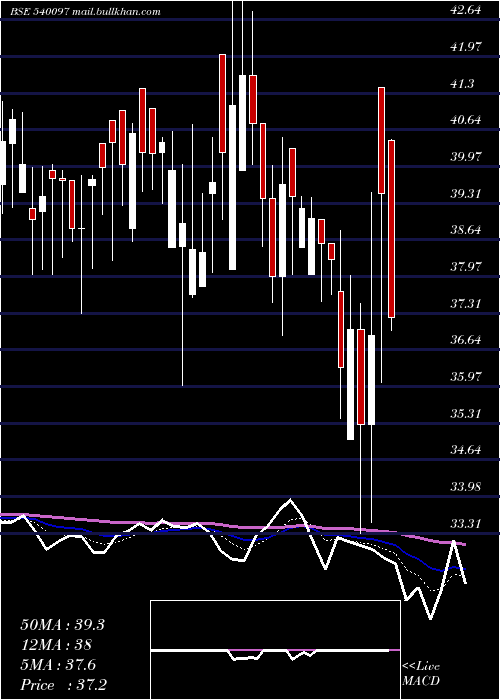Viewport: 500px width, 700px height.
Task: Select the 35.97 price axis label
Action: [x=466, y=377]
